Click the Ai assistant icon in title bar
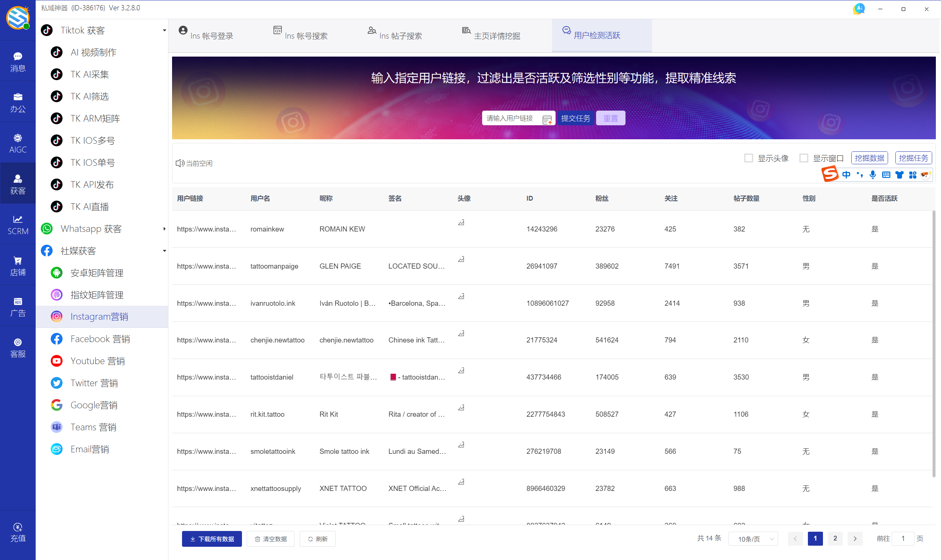 859,9
